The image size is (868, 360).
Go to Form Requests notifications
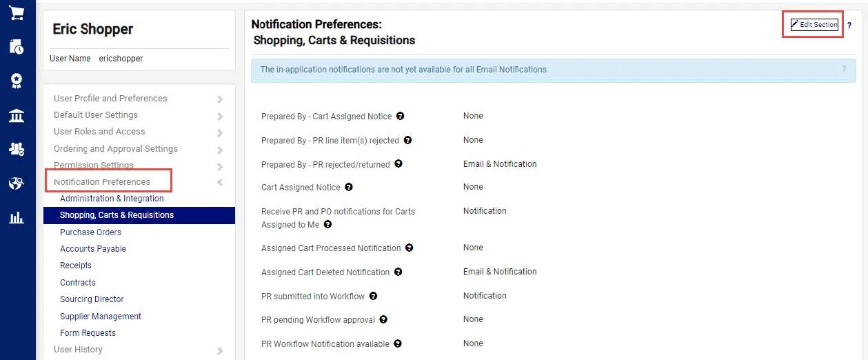[x=88, y=333]
